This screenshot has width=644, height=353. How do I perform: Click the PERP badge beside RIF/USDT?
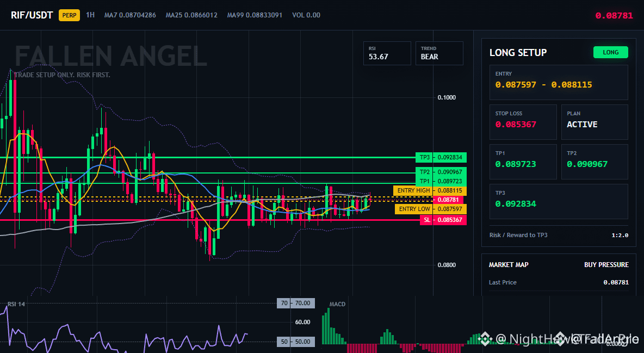coord(70,15)
